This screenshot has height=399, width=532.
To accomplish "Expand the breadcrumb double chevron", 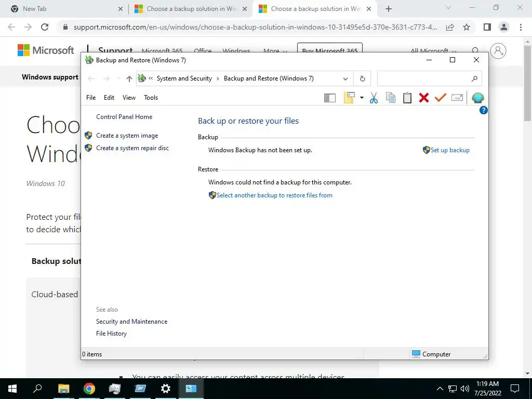I will [x=151, y=78].
